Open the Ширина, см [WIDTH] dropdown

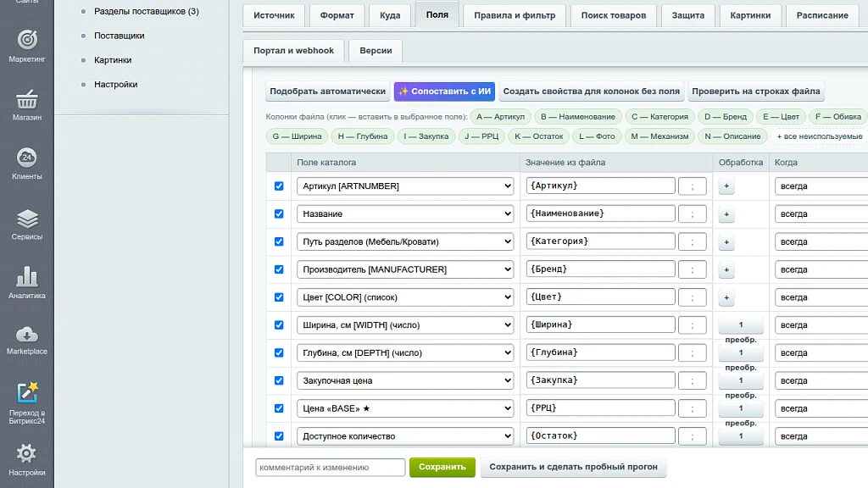tap(405, 324)
